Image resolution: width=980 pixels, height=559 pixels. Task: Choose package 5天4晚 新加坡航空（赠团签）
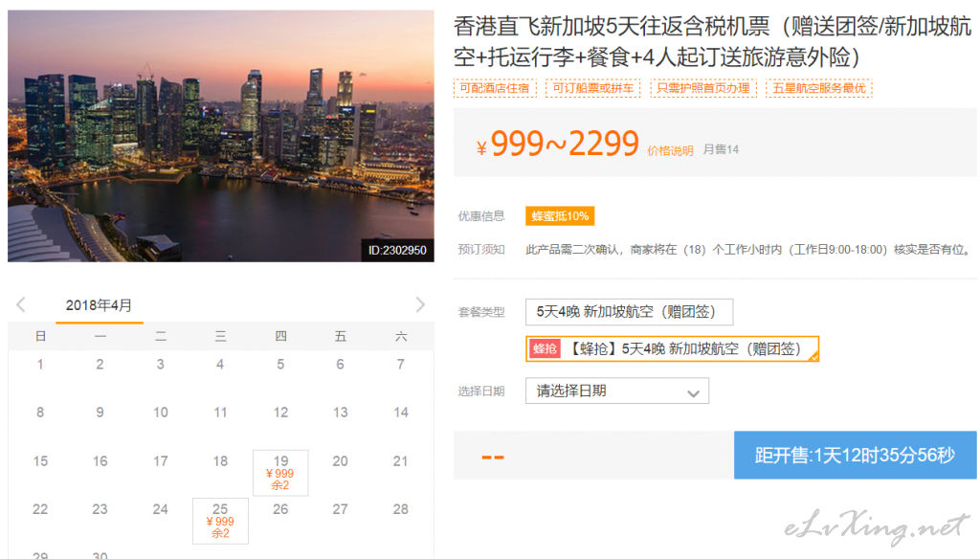[x=629, y=312]
